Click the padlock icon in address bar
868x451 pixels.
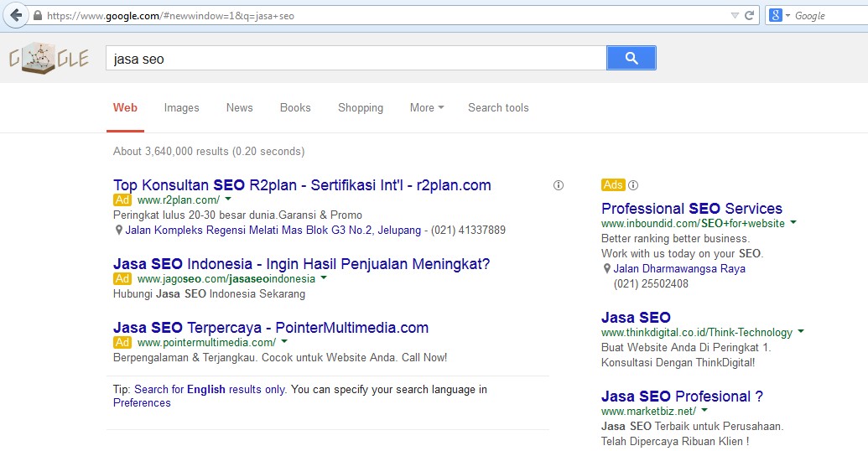click(38, 15)
